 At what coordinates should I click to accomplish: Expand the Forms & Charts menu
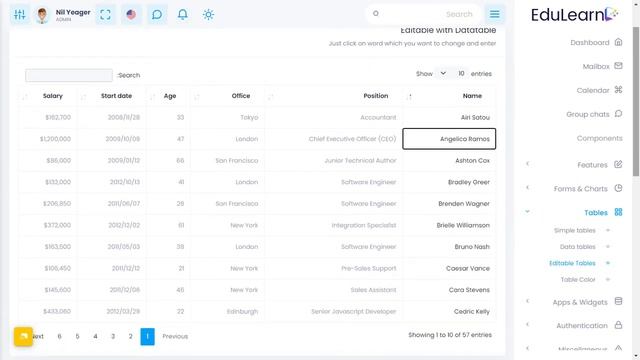click(580, 189)
